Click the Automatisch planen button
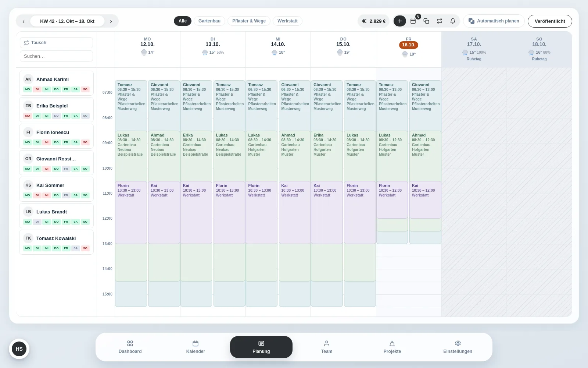588x368 pixels. tap(494, 21)
